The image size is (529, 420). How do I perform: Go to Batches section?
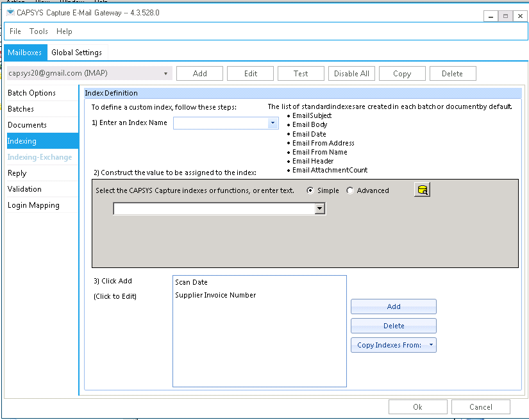[x=42, y=109]
